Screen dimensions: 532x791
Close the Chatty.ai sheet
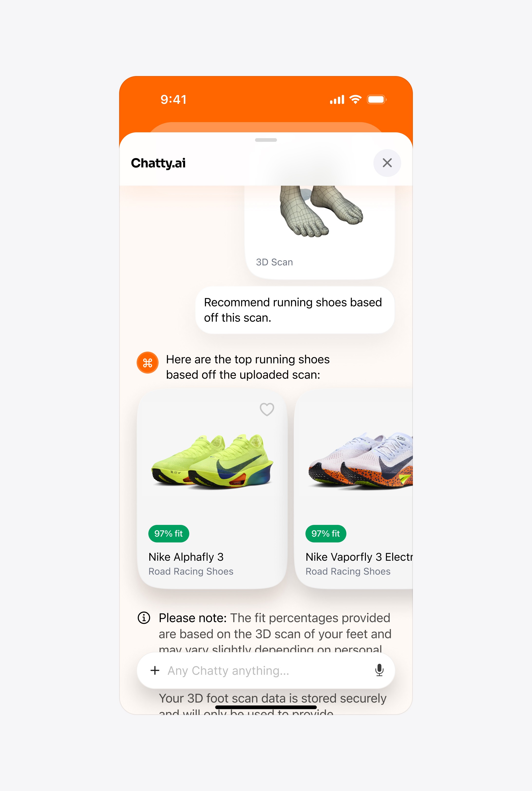[x=387, y=163]
